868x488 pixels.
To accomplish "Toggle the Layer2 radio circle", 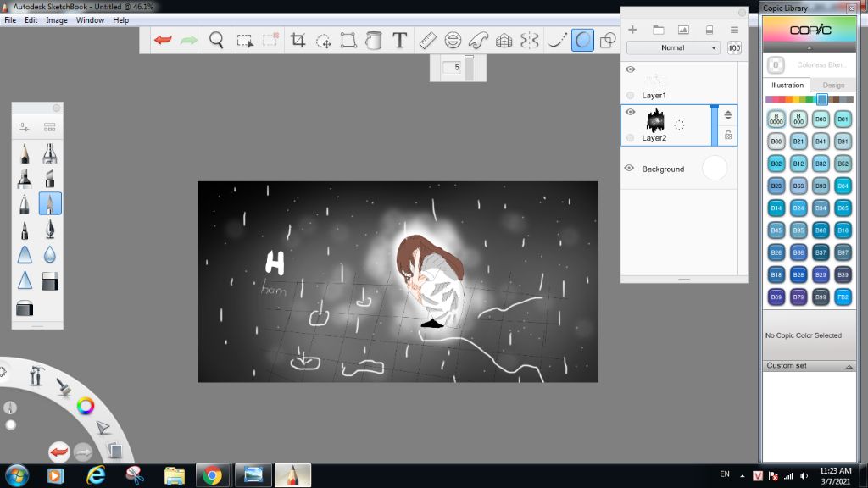I will (x=630, y=138).
